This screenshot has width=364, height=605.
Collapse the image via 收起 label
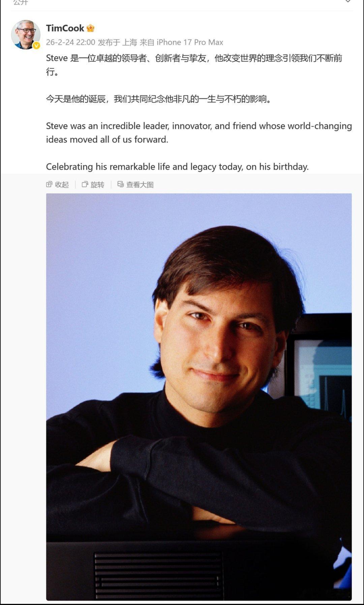[62, 185]
